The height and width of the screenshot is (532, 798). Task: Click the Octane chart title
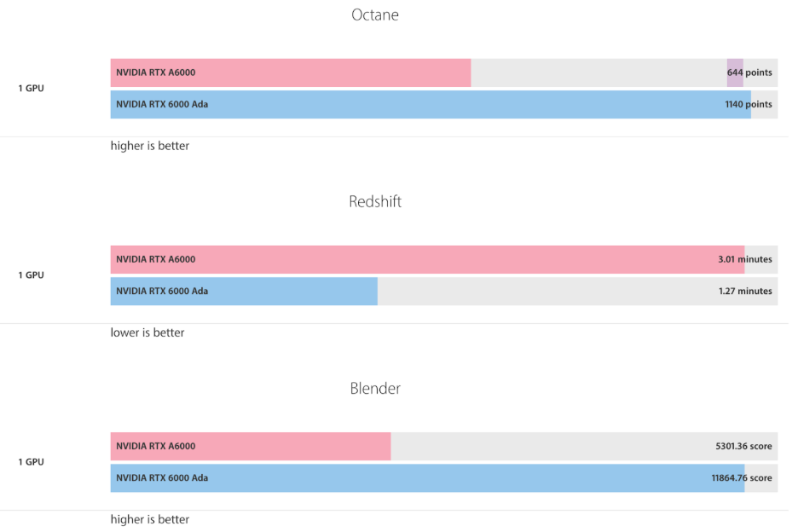click(x=375, y=15)
